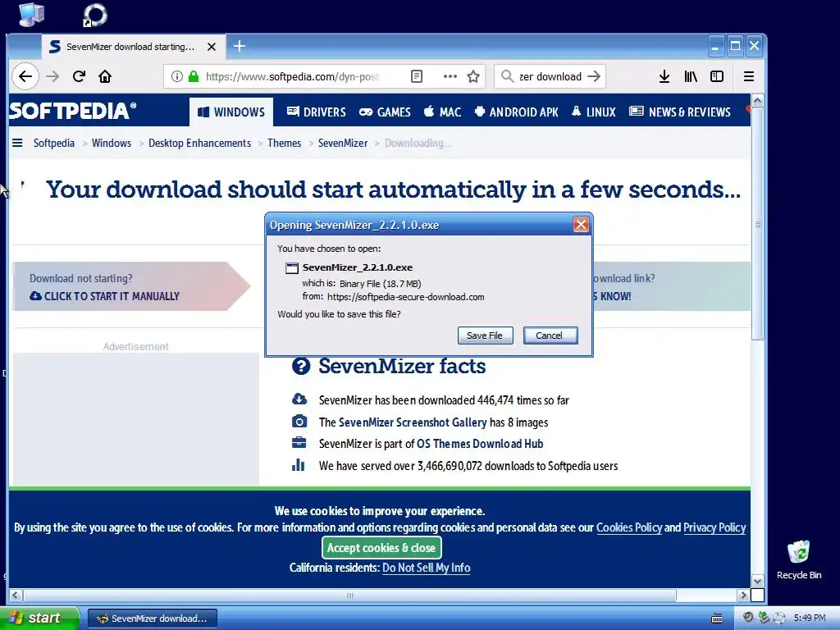This screenshot has height=630, width=840.
Task: Click the search magnifier icon
Action: click(507, 76)
